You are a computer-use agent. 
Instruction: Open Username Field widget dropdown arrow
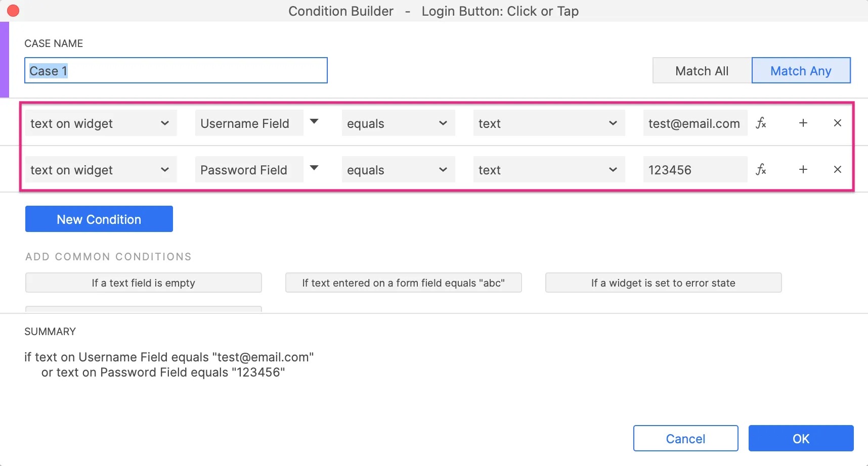pos(314,122)
